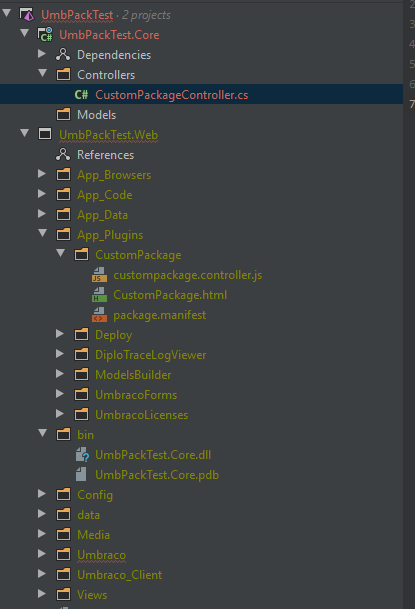Screen dimensions: 415x609
Task: Expand the Views folder arrow
Action: pyautogui.click(x=42, y=593)
